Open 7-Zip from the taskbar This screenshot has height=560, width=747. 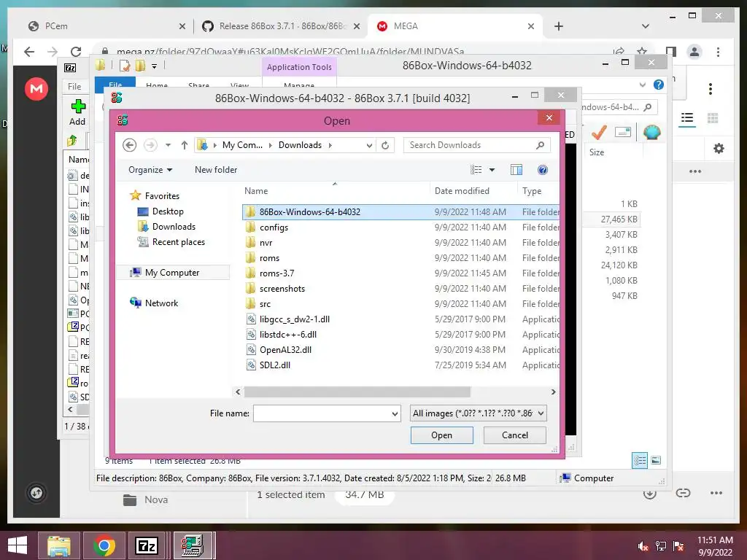pyautogui.click(x=146, y=545)
